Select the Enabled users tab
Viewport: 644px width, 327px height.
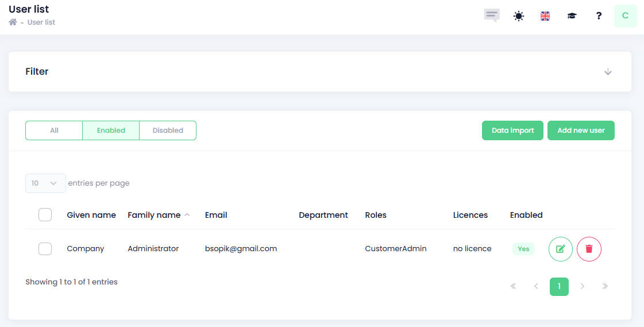[111, 130]
